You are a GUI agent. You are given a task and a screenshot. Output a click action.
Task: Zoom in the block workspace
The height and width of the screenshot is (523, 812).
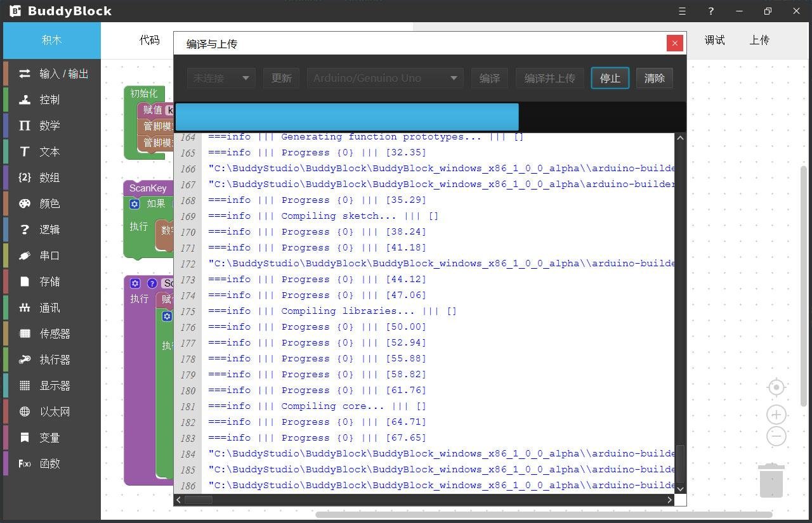[x=776, y=415]
